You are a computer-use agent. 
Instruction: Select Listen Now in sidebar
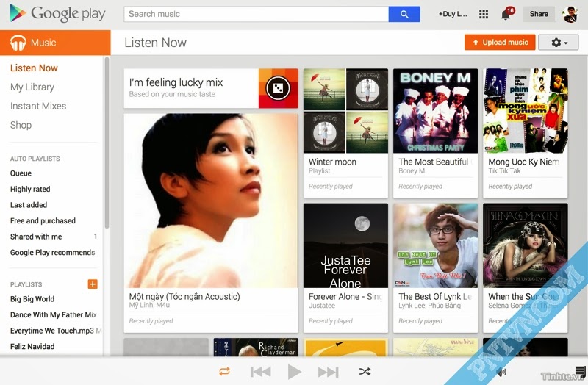tap(34, 68)
